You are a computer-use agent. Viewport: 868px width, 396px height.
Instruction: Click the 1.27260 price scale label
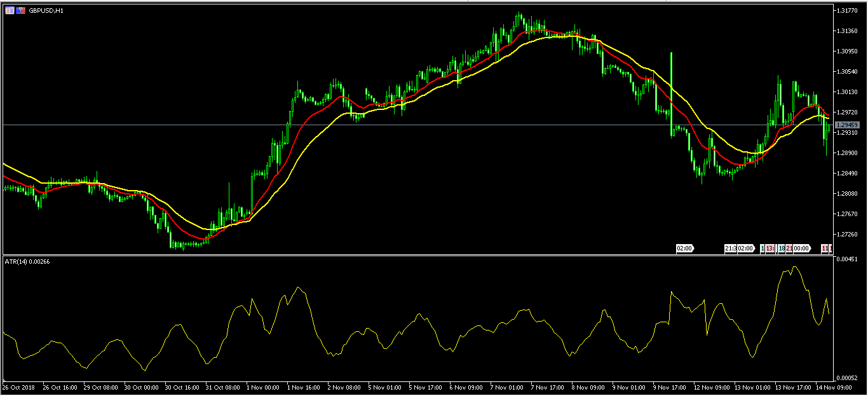pyautogui.click(x=848, y=235)
